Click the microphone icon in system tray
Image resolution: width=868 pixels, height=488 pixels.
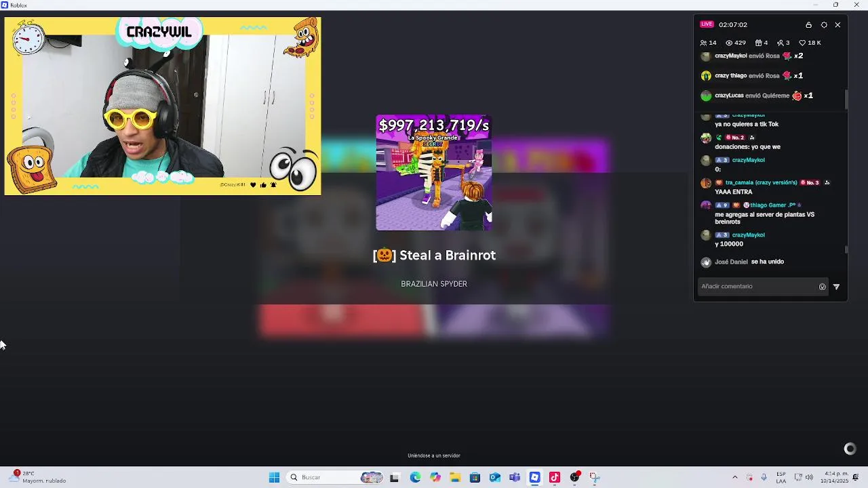click(x=764, y=477)
